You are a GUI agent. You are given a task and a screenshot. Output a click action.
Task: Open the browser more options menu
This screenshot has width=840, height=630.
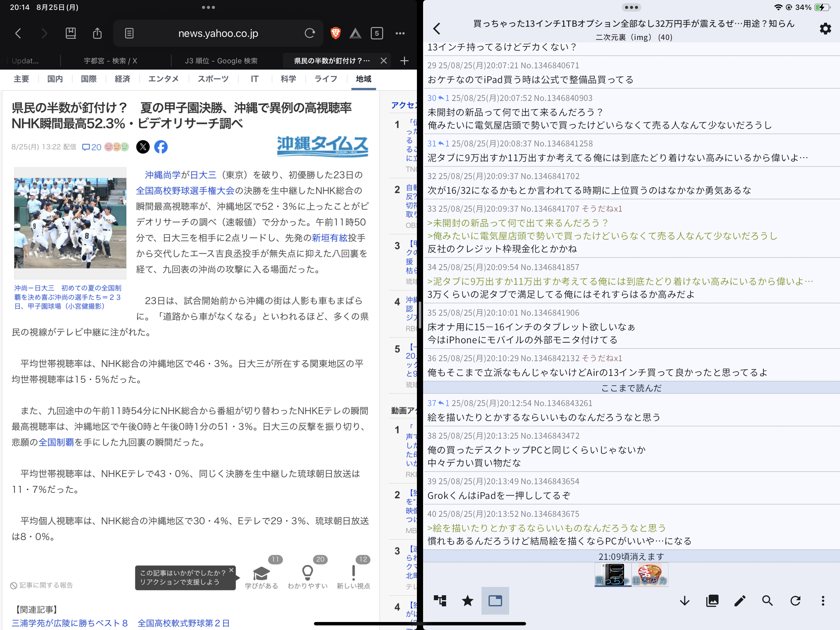(x=400, y=34)
